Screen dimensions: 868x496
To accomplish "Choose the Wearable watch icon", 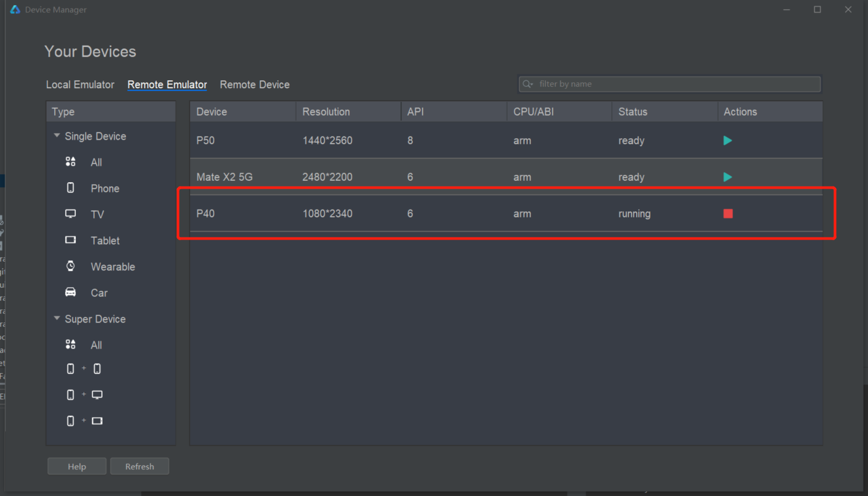I will coord(71,266).
